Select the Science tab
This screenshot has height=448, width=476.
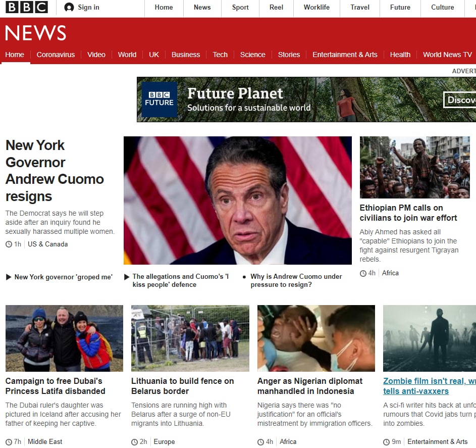(x=252, y=55)
